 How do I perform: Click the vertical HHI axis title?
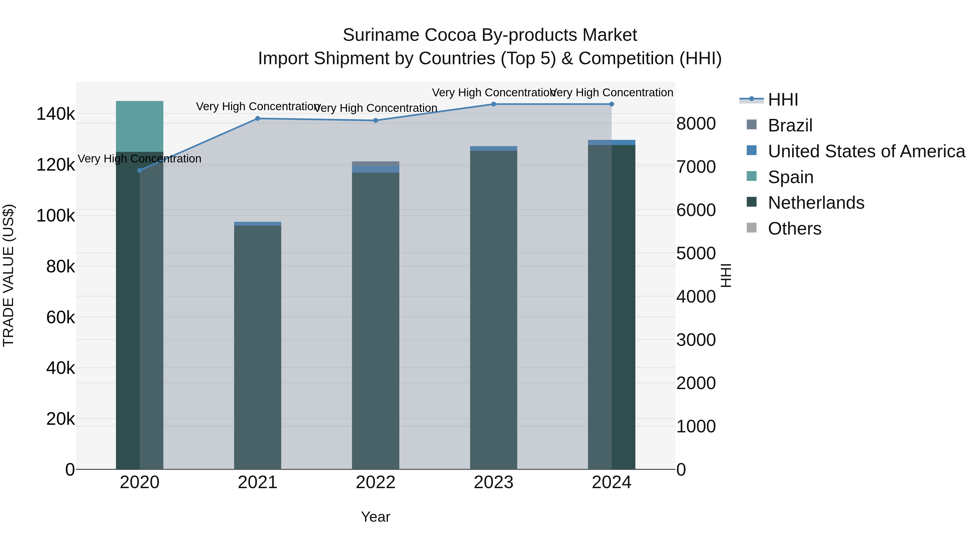726,275
